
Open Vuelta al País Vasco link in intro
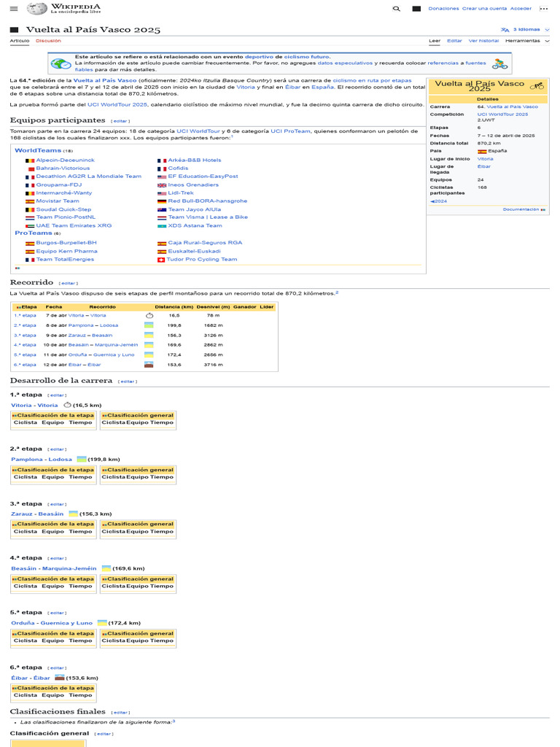[x=105, y=80]
